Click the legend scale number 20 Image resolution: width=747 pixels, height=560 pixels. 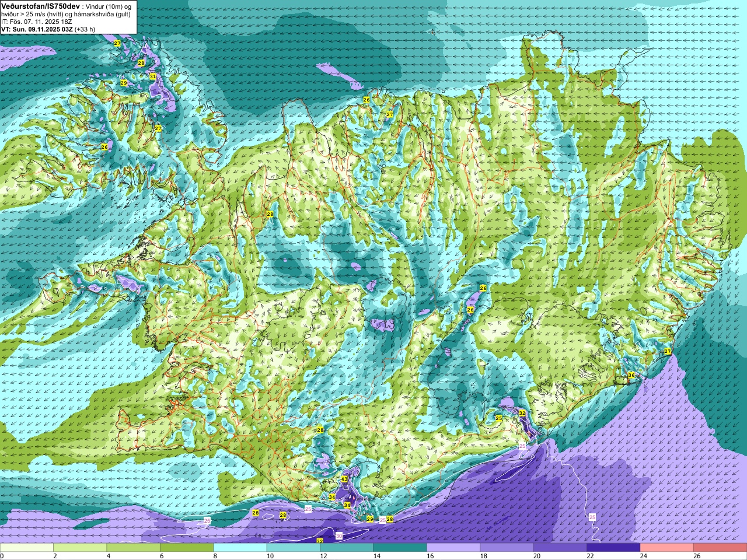[537, 556]
